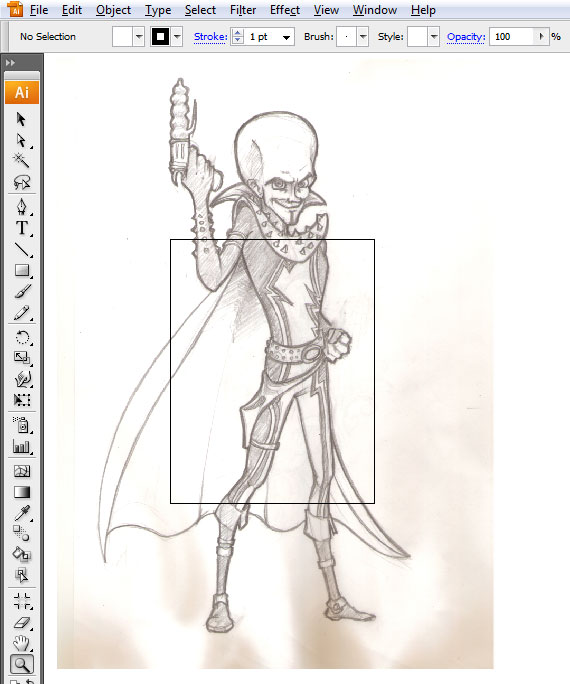The image size is (570, 684).
Task: Adjust stroke weight with stepper arrows
Action: (x=237, y=37)
